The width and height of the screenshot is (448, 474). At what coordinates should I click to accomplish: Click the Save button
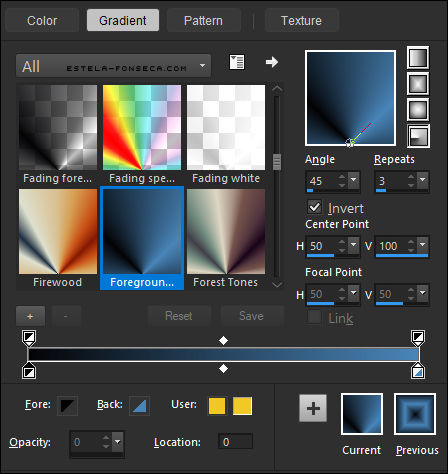pos(252,316)
